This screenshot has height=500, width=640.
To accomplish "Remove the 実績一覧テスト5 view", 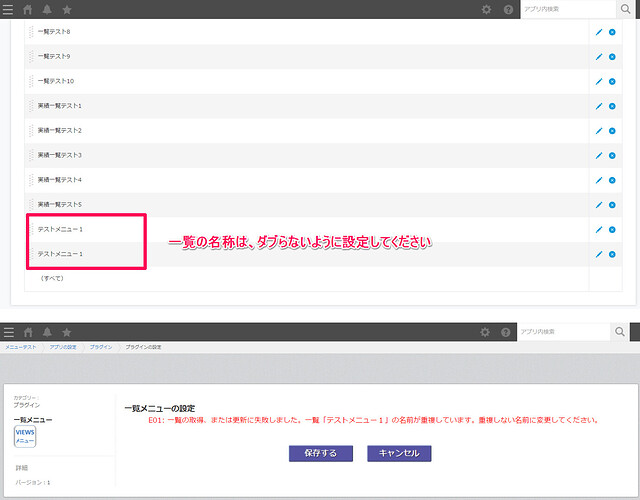I will tap(612, 205).
